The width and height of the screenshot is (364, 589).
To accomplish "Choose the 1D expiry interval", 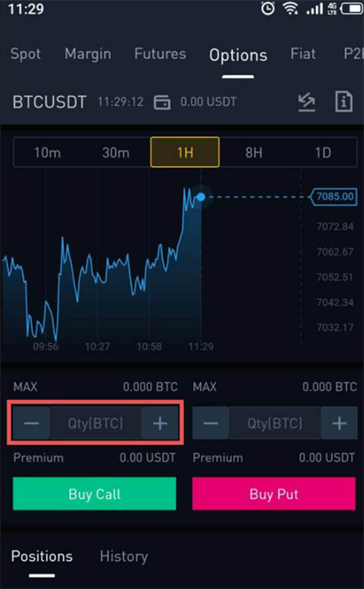I will coord(323,152).
